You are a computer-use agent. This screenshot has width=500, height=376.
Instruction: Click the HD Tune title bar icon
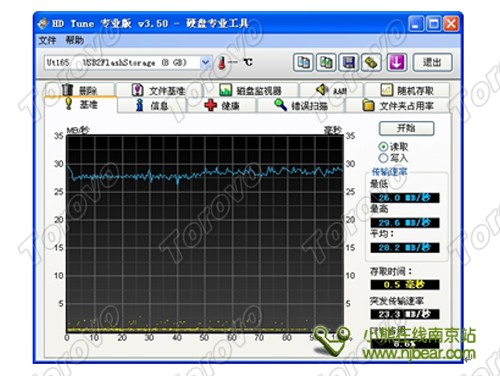point(43,24)
